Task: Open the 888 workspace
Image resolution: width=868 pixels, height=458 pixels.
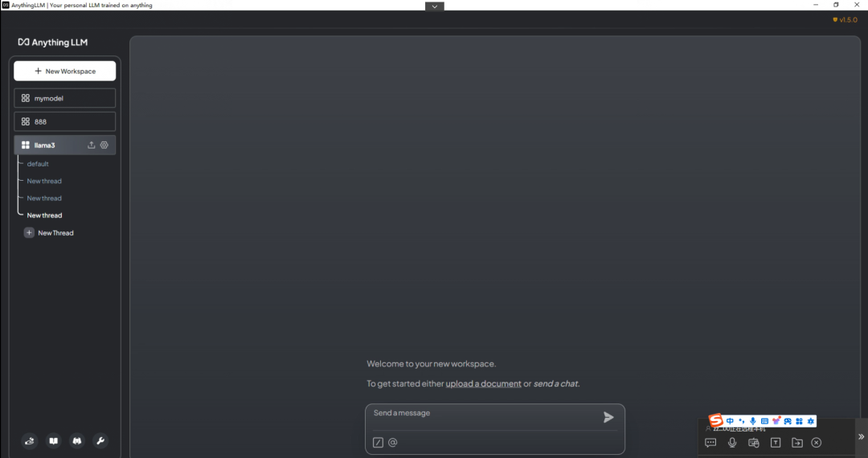Action: [65, 121]
